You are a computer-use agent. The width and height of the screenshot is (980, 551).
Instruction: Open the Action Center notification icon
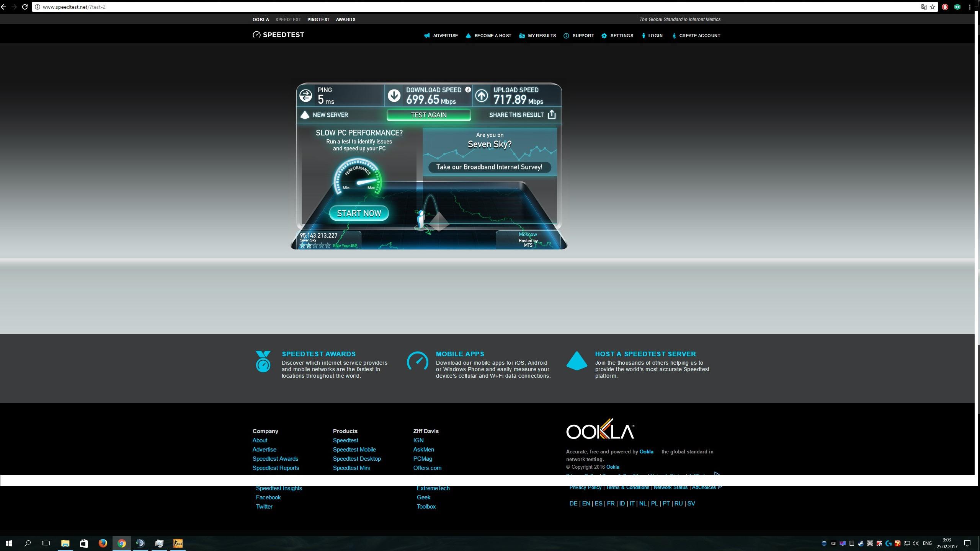click(x=967, y=543)
